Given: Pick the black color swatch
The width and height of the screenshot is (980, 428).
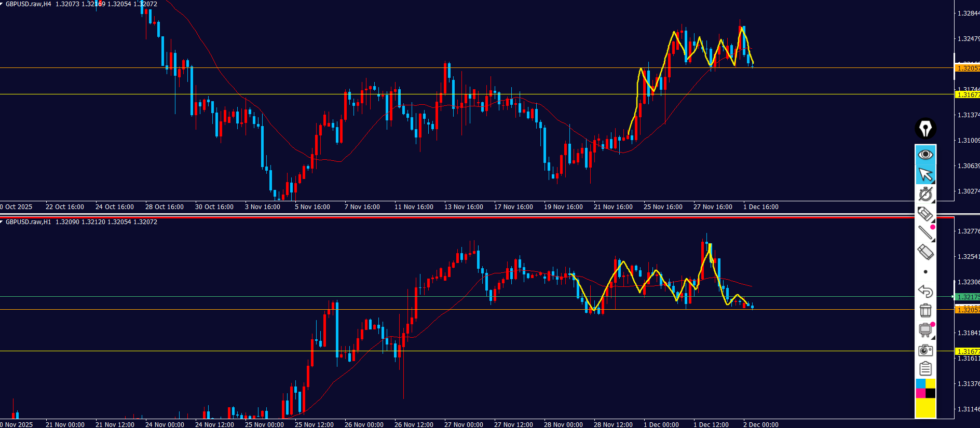Looking at the screenshot, I should click(x=930, y=393).
